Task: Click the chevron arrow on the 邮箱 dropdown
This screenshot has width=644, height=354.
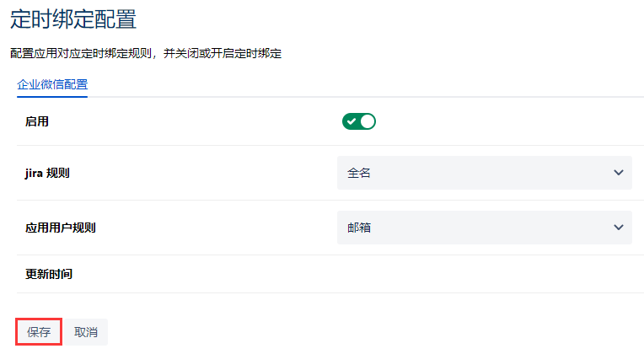Action: (x=618, y=228)
